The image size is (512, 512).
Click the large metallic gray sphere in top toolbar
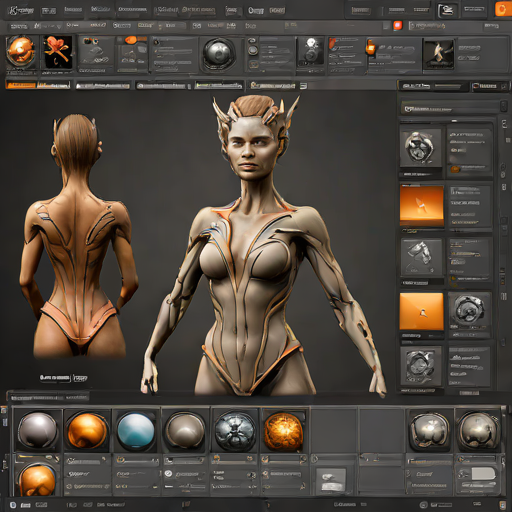point(218,54)
